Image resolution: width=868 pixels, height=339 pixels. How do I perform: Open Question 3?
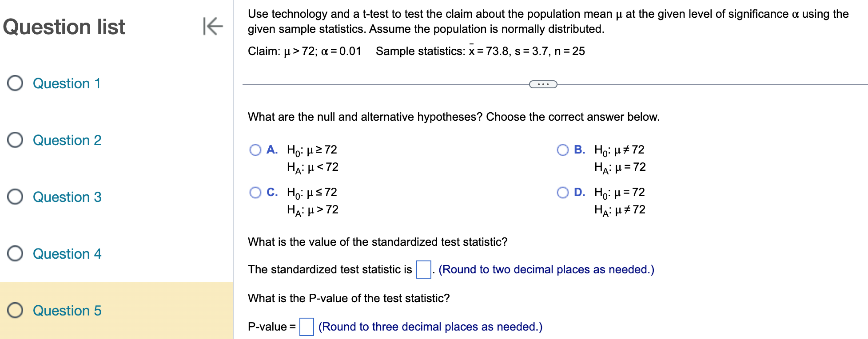pos(67,197)
